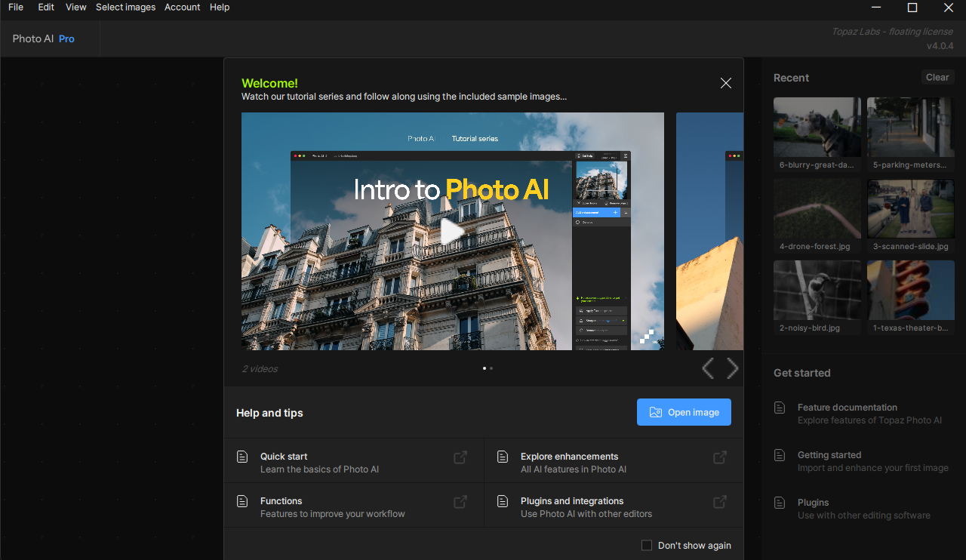Close the Welcome dialog
The width and height of the screenshot is (966, 560).
725,83
